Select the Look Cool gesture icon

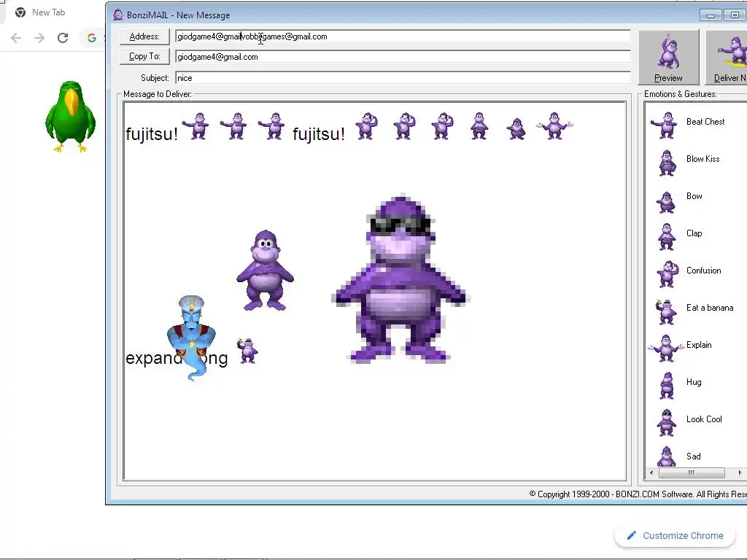(666, 423)
